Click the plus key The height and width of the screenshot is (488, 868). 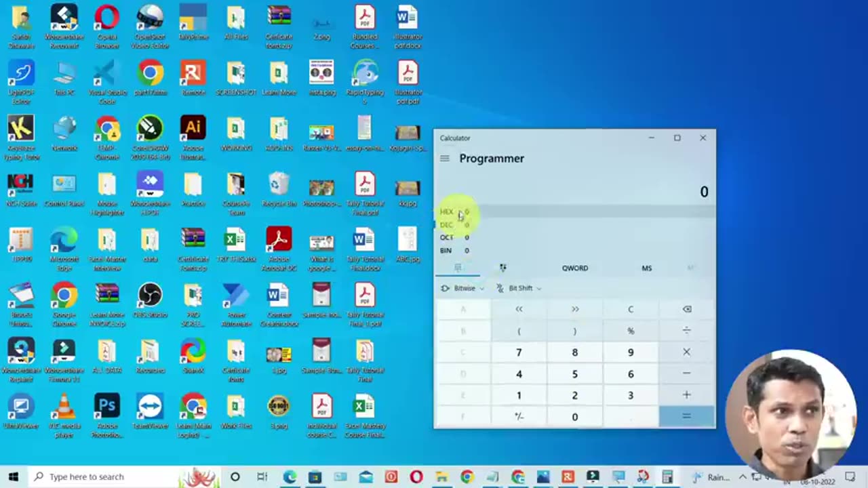[687, 395]
